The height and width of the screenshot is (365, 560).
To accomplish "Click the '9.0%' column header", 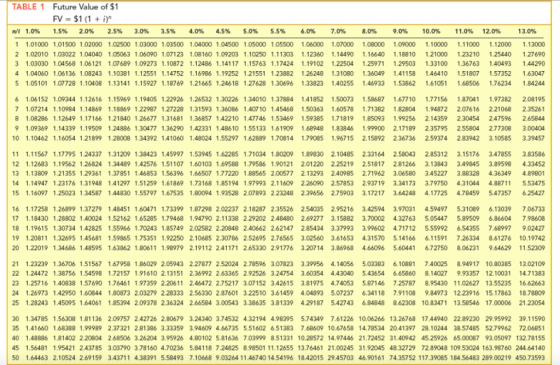I will (x=400, y=31).
